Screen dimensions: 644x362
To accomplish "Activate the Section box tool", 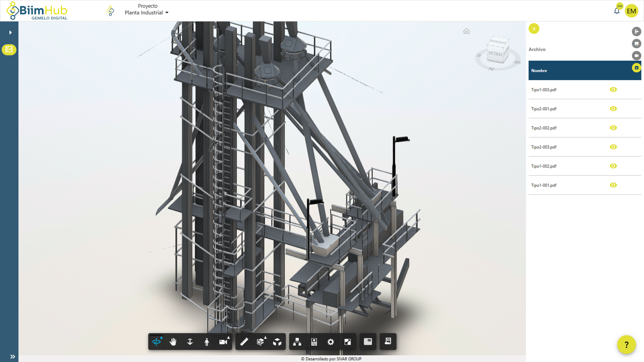I will tap(261, 341).
